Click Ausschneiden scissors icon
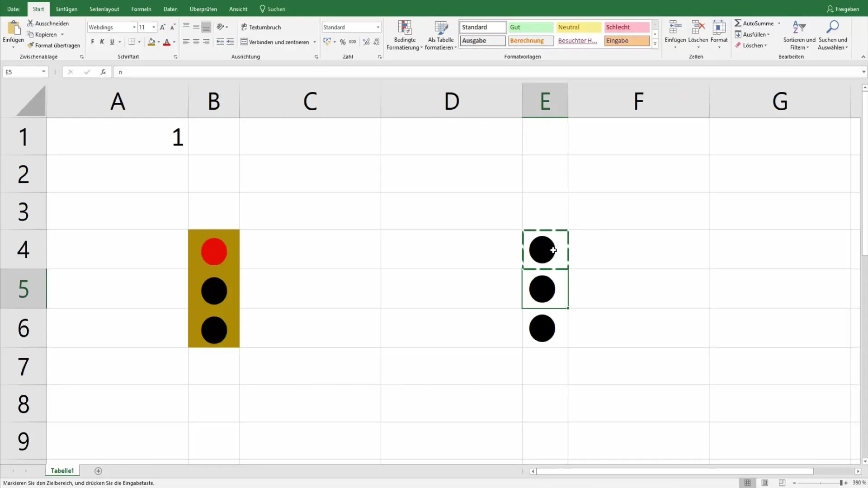Viewport: 868px width, 488px height. click(x=30, y=23)
